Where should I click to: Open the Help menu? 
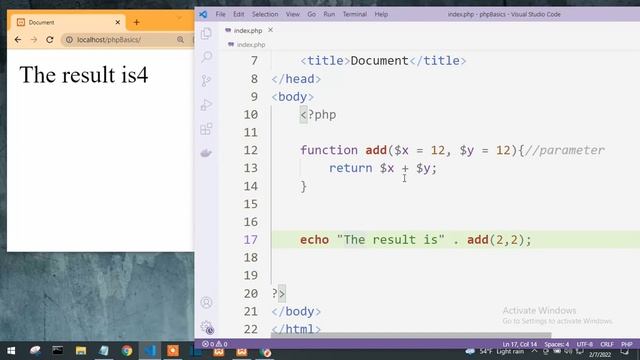381,14
